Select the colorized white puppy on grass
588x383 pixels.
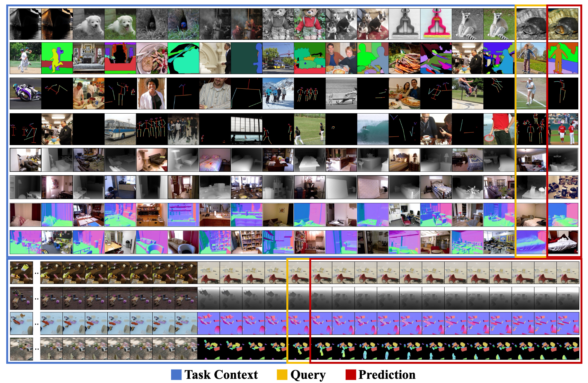(120, 24)
